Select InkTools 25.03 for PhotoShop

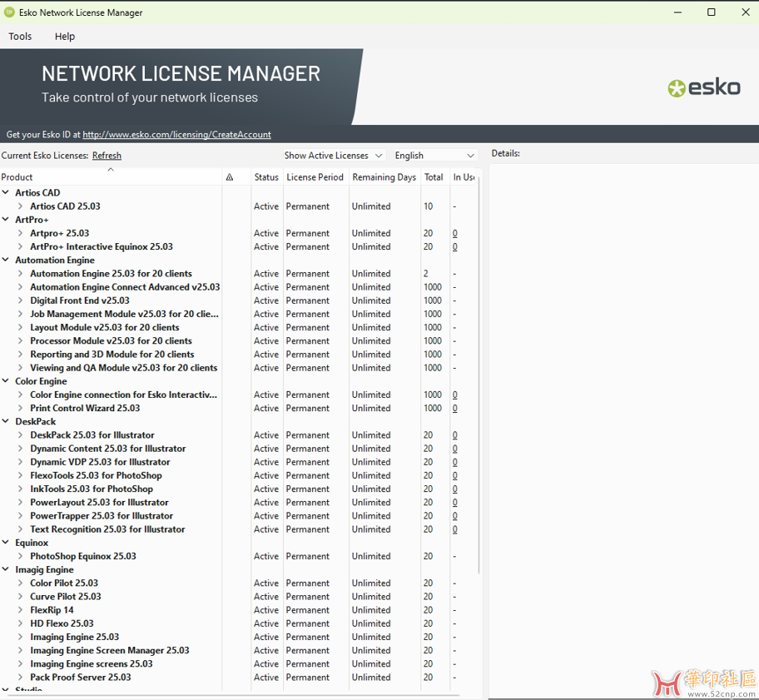tap(92, 489)
